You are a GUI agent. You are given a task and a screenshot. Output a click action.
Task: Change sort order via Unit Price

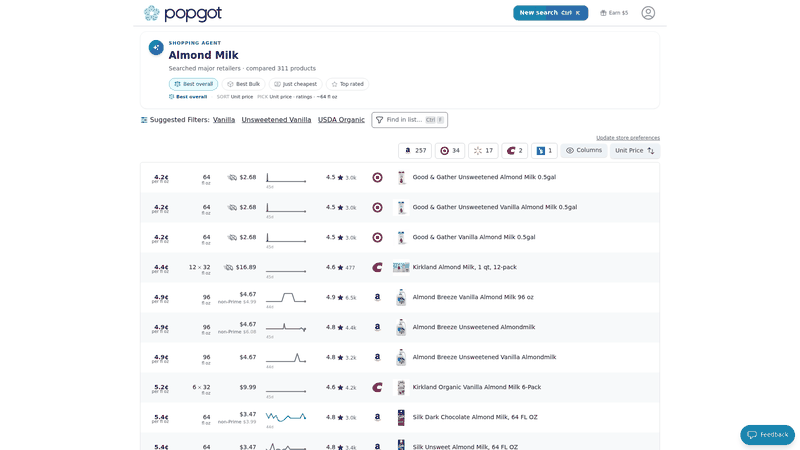click(635, 151)
